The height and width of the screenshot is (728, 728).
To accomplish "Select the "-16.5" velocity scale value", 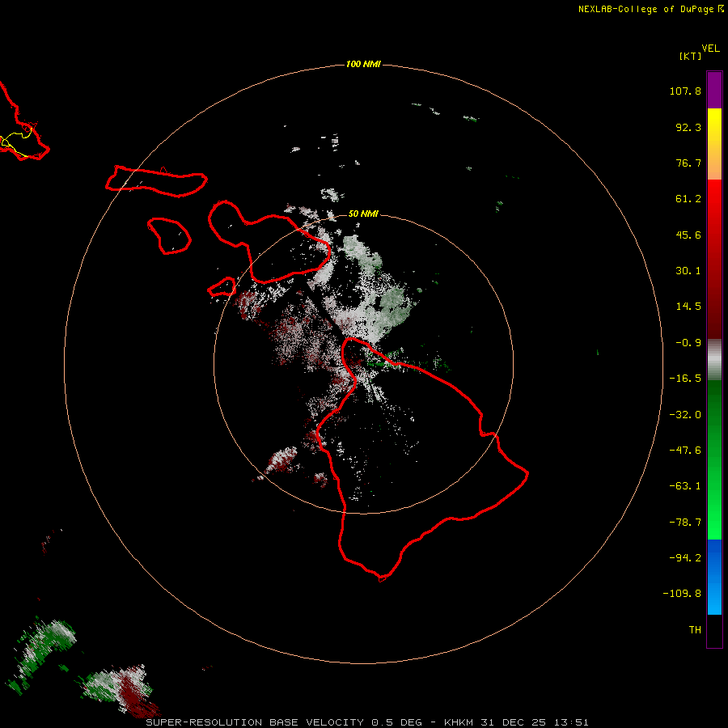I will [685, 379].
